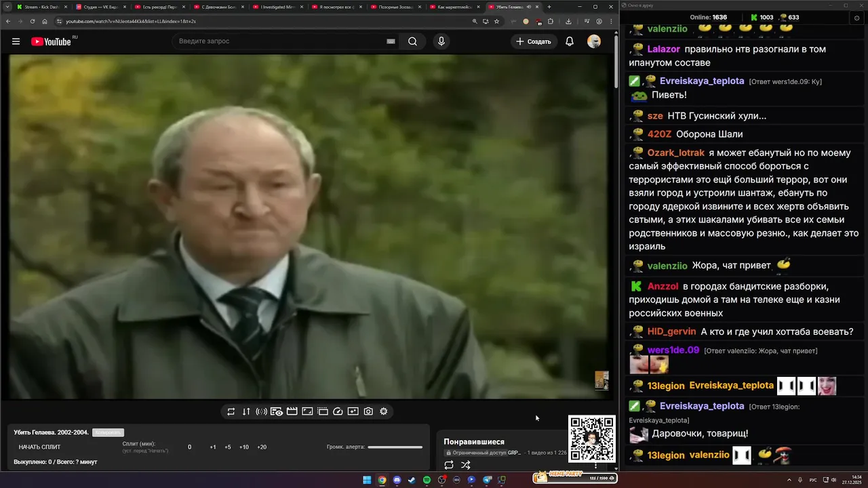
Task: Click the sound boost icon in player toolbar
Action: [x=261, y=411]
